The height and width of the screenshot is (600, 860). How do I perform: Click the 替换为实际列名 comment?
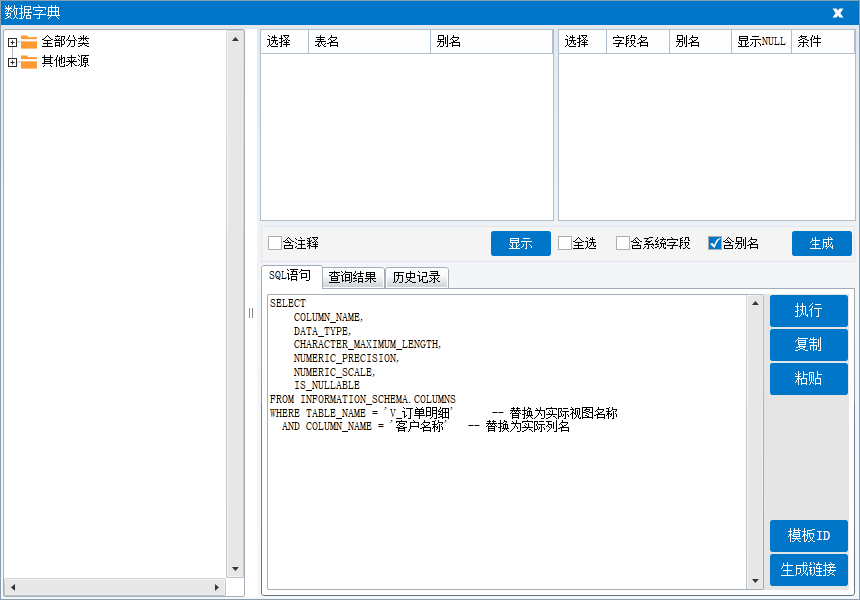(x=528, y=426)
